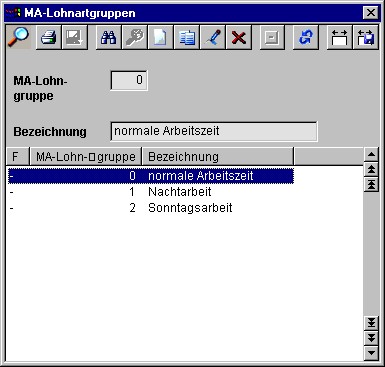The height and width of the screenshot is (367, 385).
Task: Click the blank page new record icon
Action: tap(161, 37)
